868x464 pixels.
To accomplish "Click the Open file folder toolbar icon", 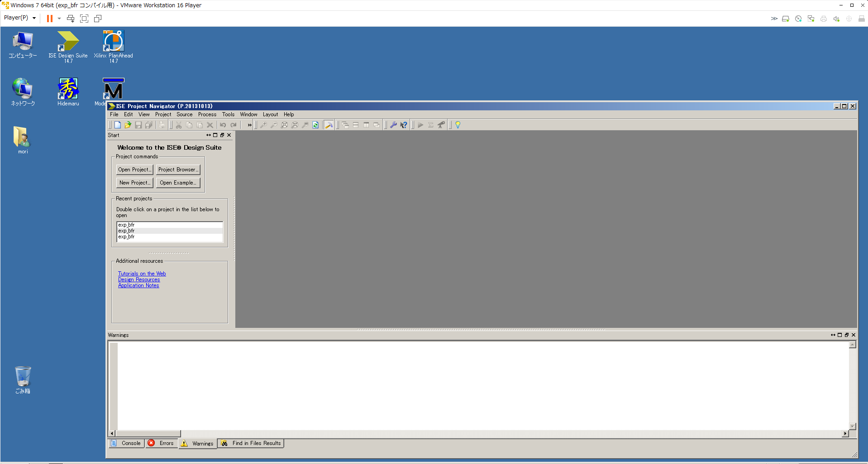I will click(128, 125).
